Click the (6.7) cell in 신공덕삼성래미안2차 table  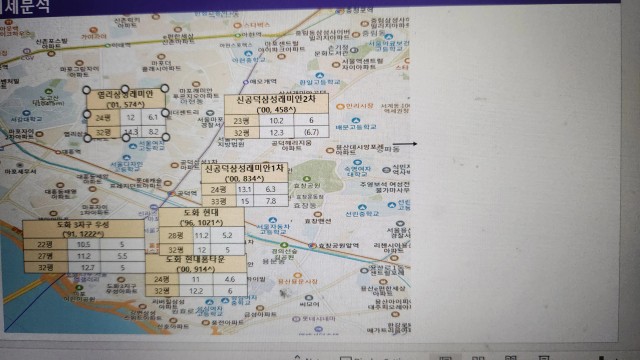coord(311,132)
